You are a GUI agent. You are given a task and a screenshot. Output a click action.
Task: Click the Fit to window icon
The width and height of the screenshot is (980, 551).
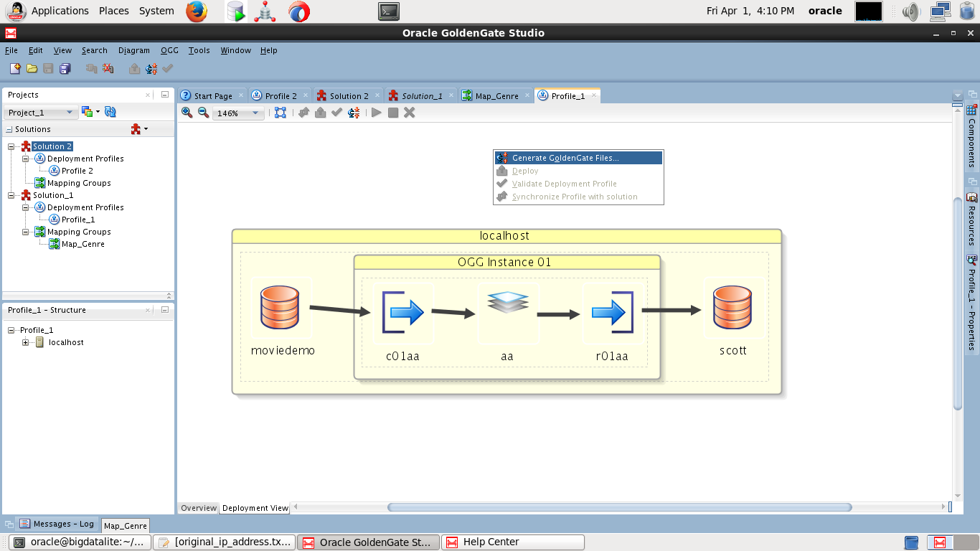click(x=281, y=113)
